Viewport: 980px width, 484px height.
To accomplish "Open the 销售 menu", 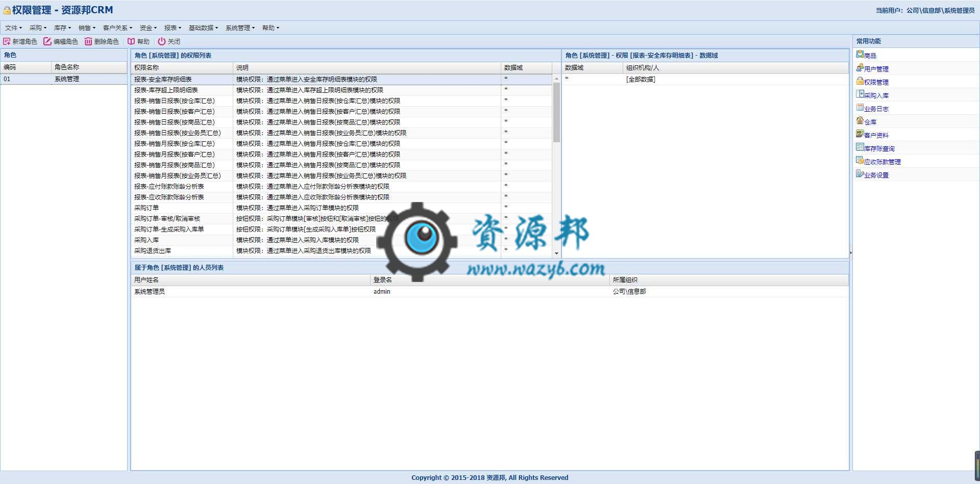I will 87,28.
